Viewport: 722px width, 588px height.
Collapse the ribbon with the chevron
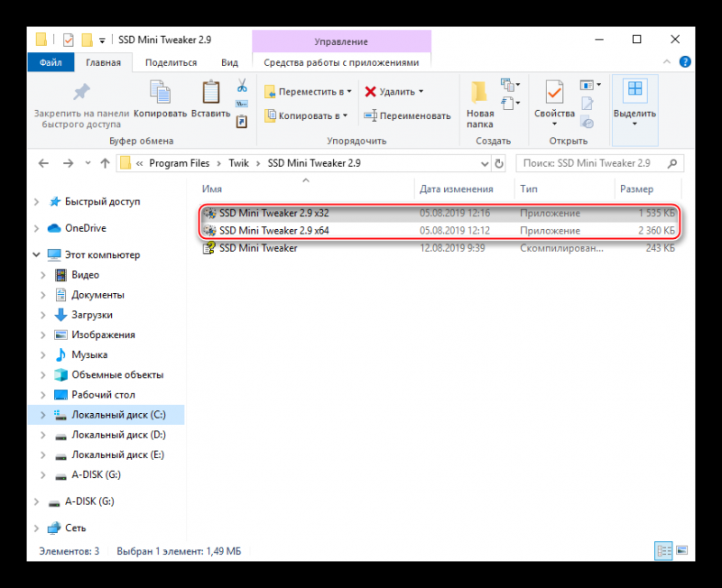pyautogui.click(x=667, y=61)
